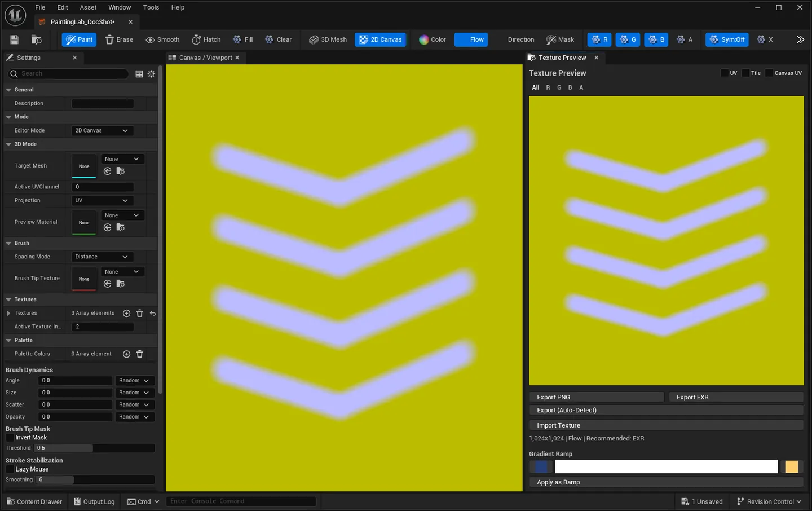Toggle the R channel button

pyautogui.click(x=599, y=39)
